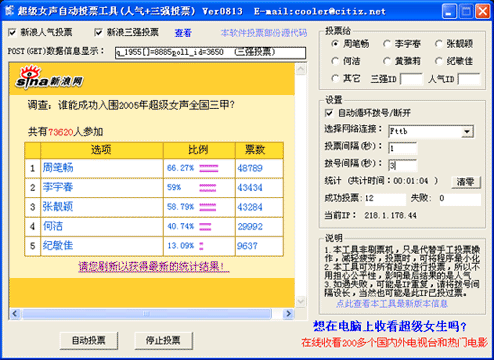Click 周笔畅 in the poll table
Screen dimensions: 494x360
click(x=58, y=167)
